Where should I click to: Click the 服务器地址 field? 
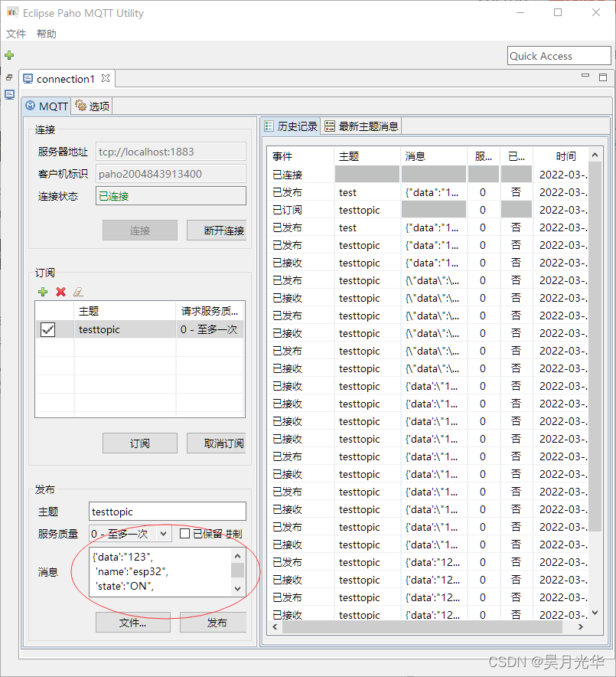(171, 152)
